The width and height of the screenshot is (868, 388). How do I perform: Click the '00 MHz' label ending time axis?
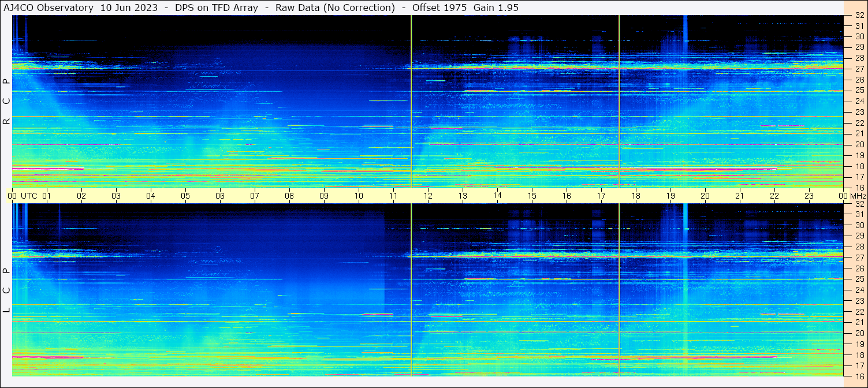(852, 196)
